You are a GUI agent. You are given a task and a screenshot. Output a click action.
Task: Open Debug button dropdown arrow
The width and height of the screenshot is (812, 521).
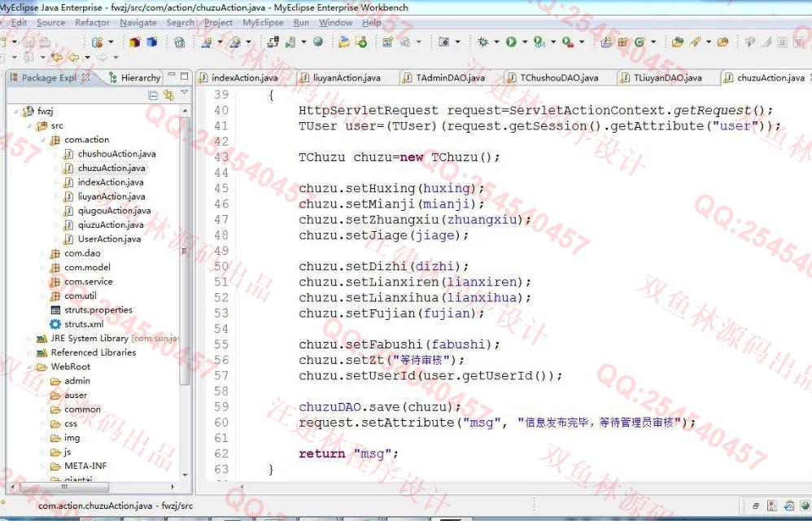(x=496, y=42)
